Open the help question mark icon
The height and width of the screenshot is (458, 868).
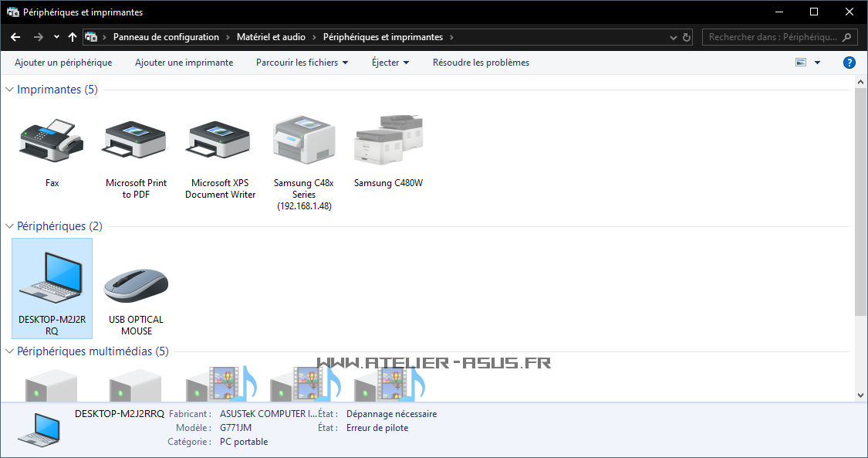[849, 63]
